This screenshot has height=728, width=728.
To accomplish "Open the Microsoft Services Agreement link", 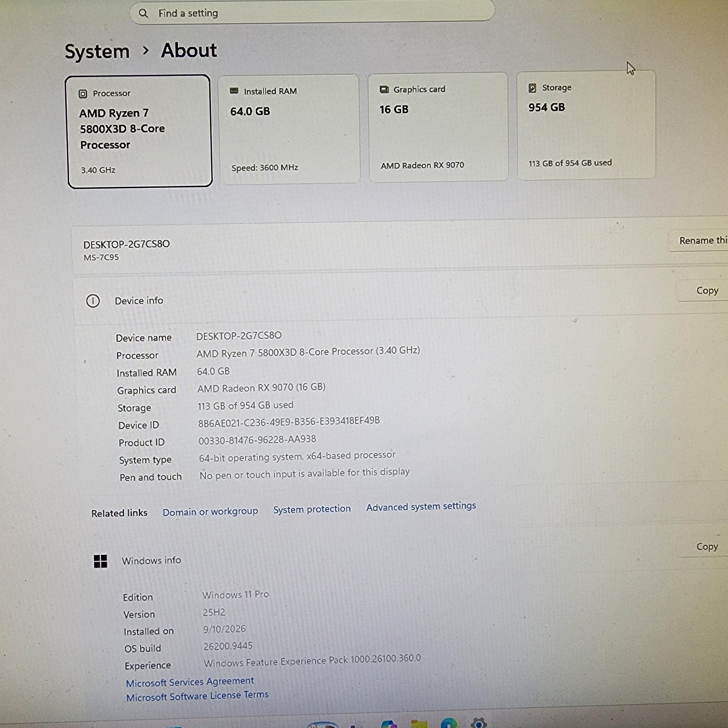I will (190, 682).
